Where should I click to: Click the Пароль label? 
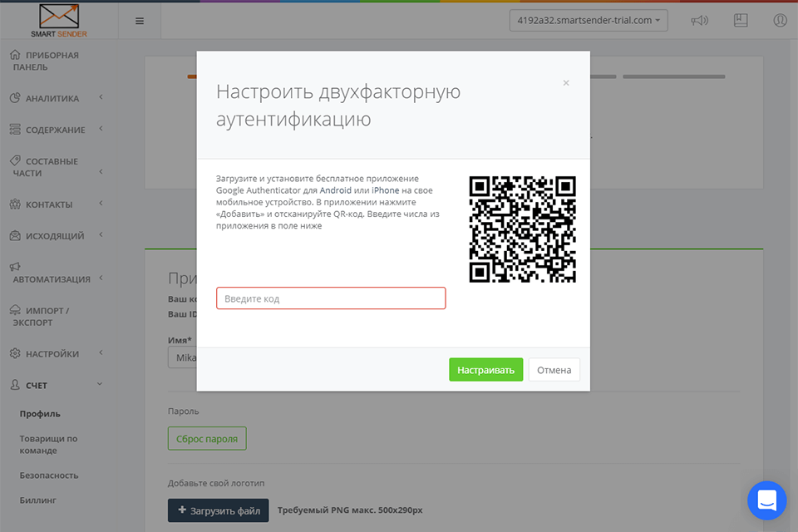click(183, 411)
